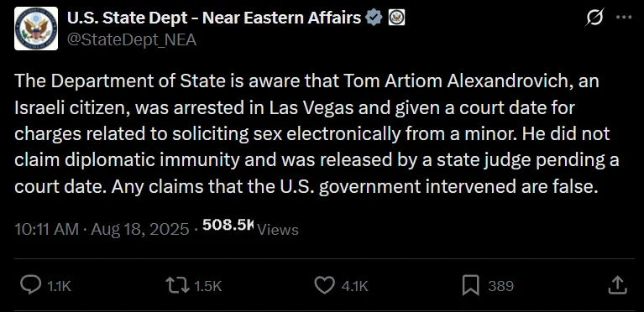Open the State Department seal profile avatar
The image size is (644, 312).
36,29
